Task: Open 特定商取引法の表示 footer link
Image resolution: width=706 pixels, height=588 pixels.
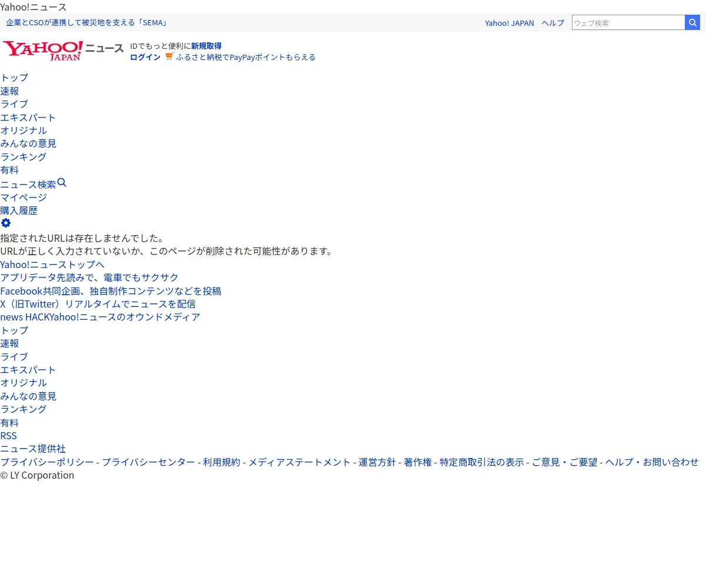Action: (x=482, y=462)
